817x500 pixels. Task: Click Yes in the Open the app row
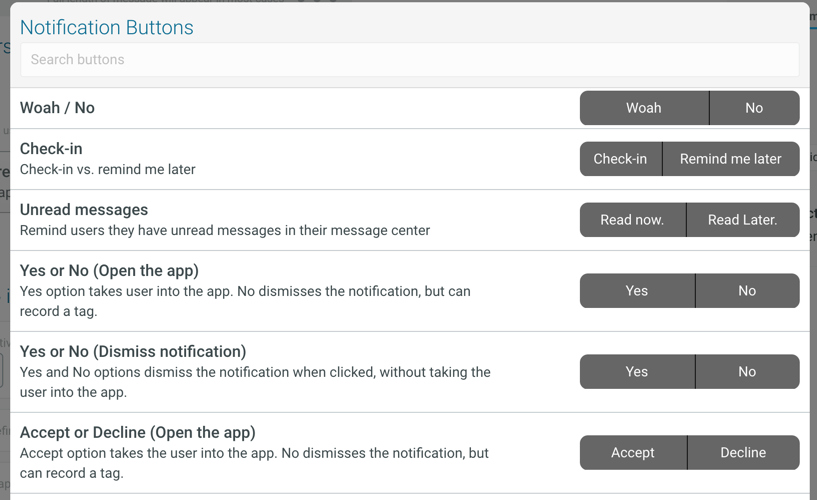coord(637,291)
